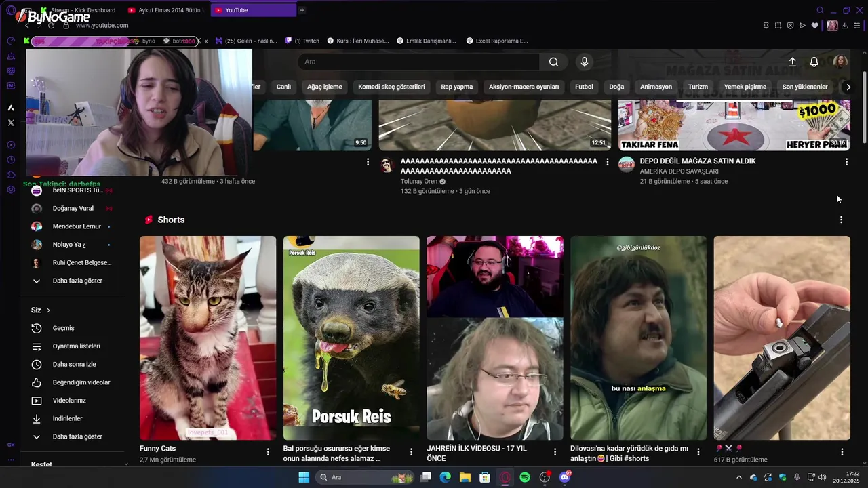868x488 pixels.
Task: Open the options for Tolunay Ören video
Action: point(607,162)
